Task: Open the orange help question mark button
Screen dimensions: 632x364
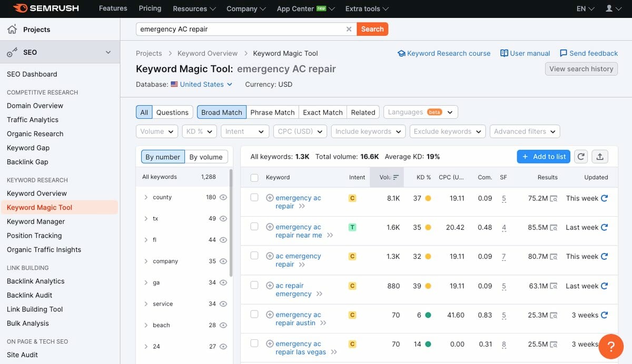Action: [611, 347]
